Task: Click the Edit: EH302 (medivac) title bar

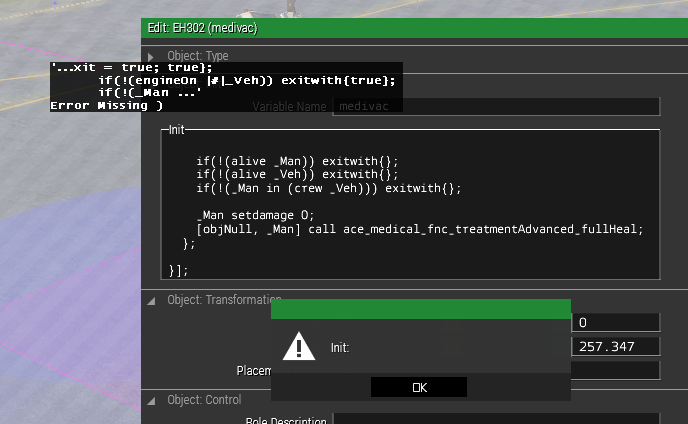Action: (x=414, y=28)
